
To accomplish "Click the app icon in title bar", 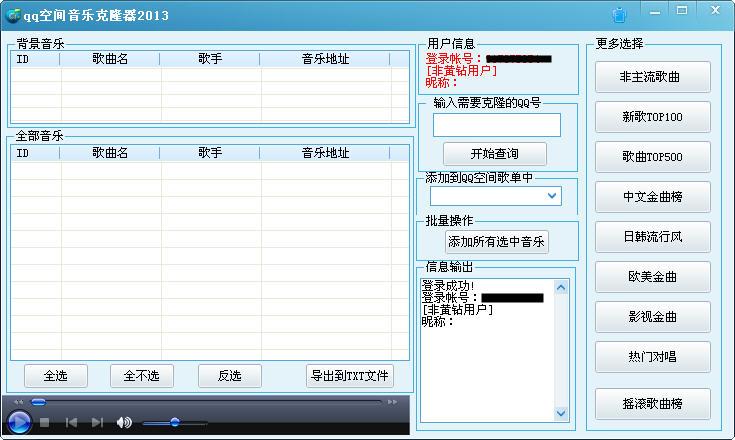I will [13, 15].
